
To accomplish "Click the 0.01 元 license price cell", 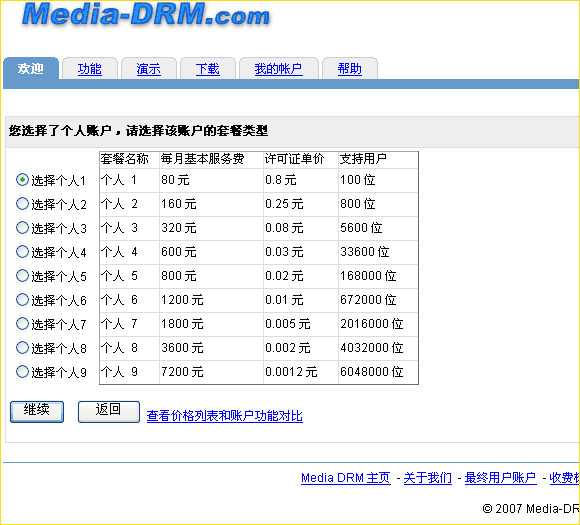I will coord(301,300).
